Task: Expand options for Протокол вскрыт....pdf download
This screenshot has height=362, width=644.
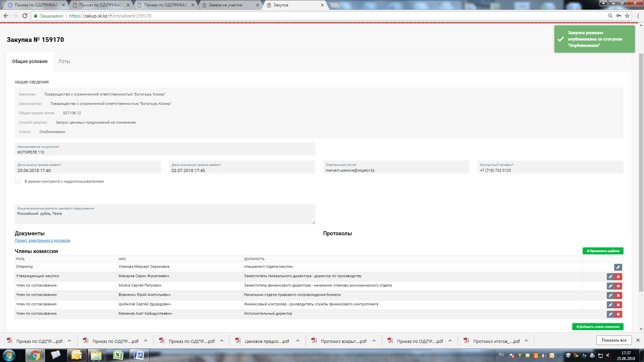Action: 374,341
